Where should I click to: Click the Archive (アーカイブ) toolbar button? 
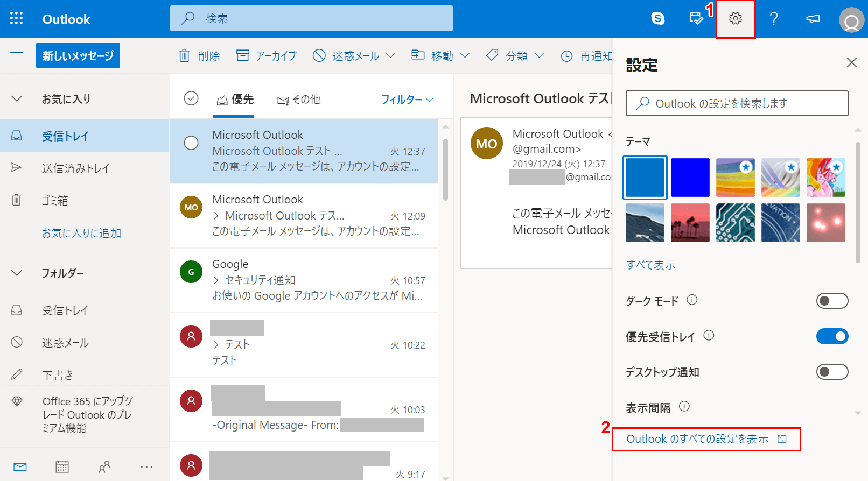tap(267, 56)
